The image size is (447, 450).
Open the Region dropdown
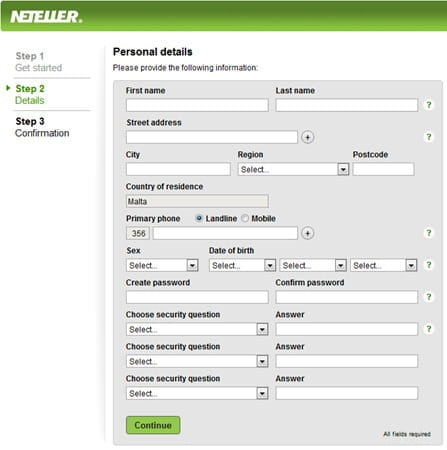click(293, 169)
